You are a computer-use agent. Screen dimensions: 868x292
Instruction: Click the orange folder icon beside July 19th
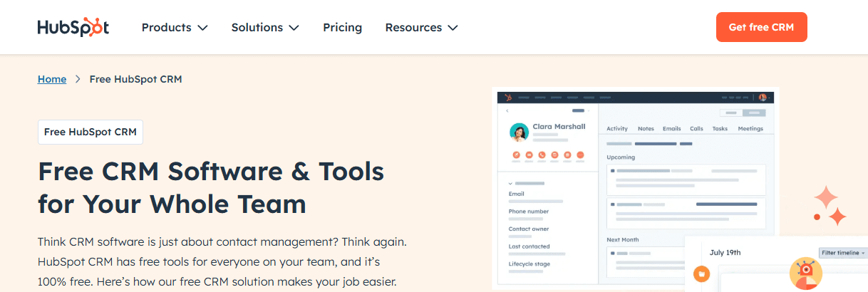click(702, 273)
